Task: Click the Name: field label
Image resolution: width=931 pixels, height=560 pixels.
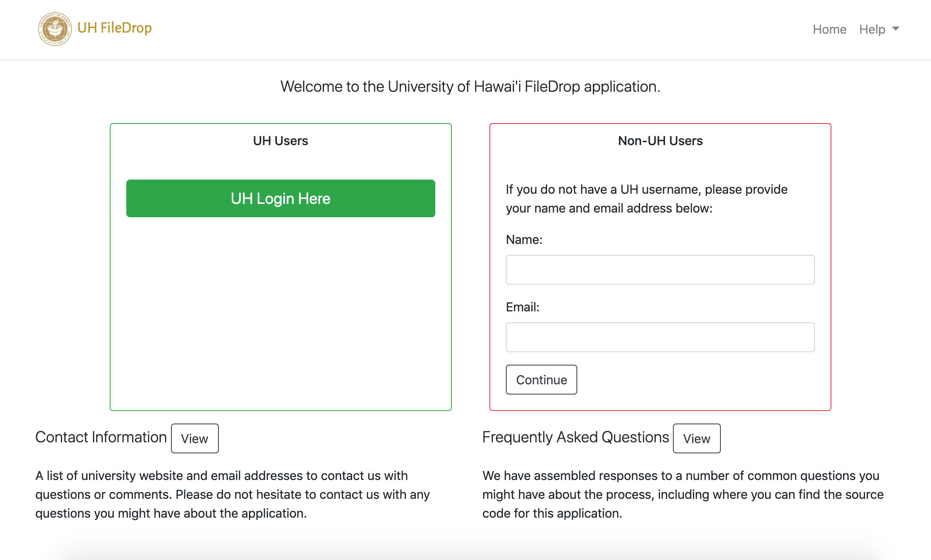Action: click(x=524, y=240)
